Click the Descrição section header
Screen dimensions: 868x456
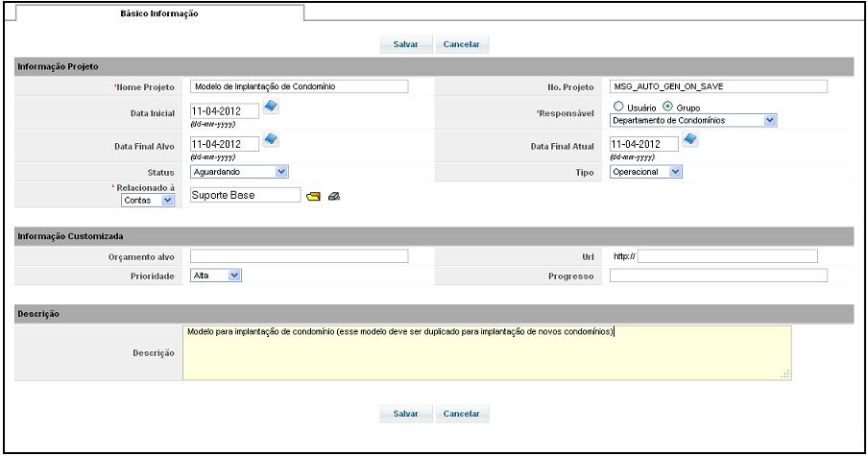click(434, 314)
